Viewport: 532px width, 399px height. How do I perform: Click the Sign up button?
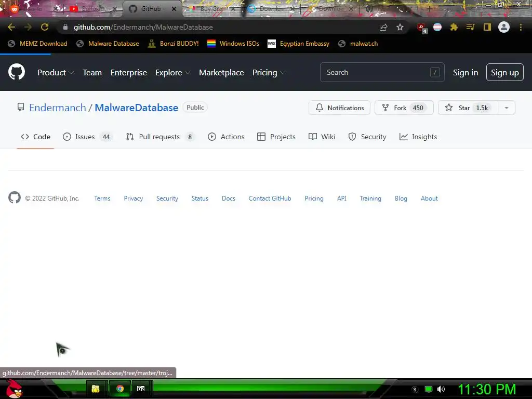(504, 73)
